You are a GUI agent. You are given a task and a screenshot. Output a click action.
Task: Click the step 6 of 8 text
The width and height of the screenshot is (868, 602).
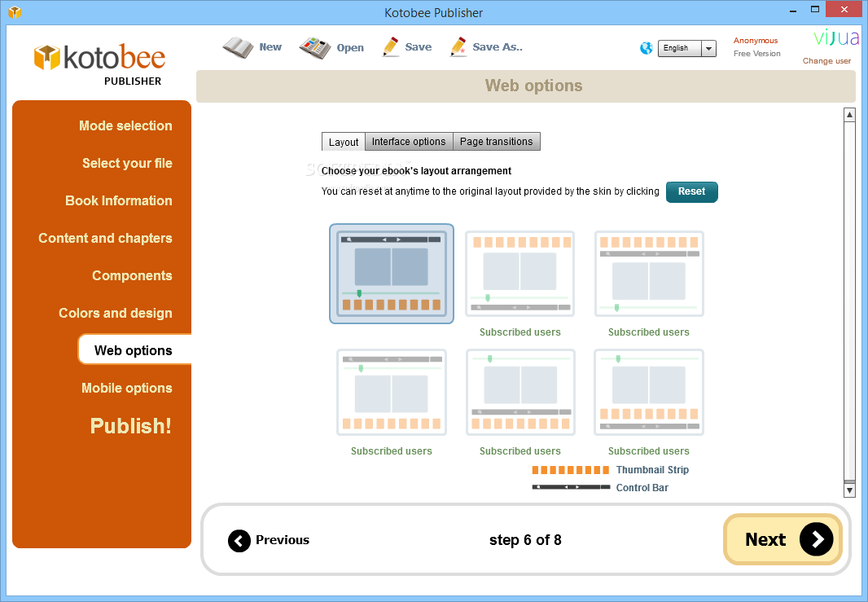[x=525, y=540]
